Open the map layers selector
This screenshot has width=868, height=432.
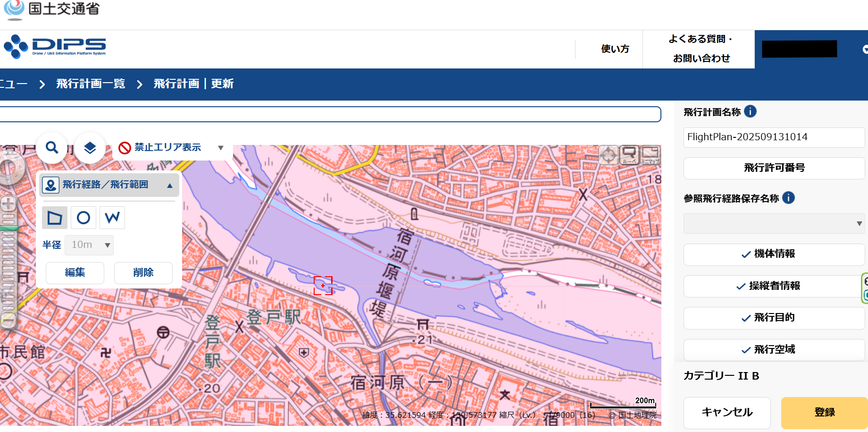click(x=90, y=148)
